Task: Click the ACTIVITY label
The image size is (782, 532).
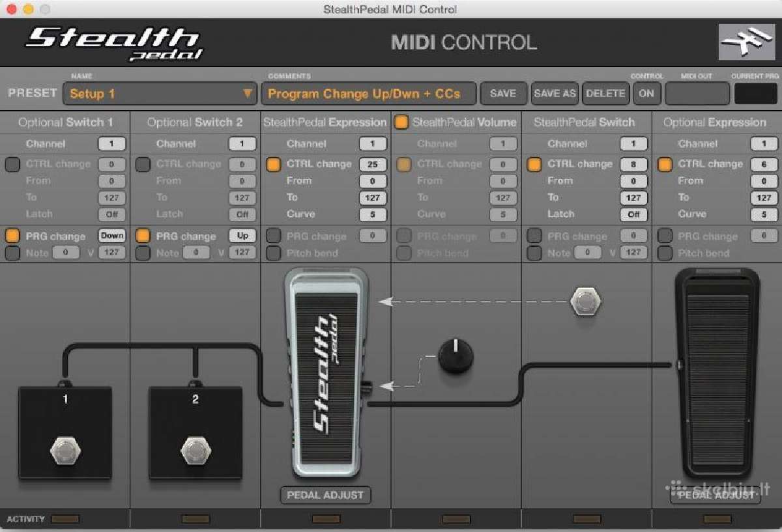Action: pos(25,519)
